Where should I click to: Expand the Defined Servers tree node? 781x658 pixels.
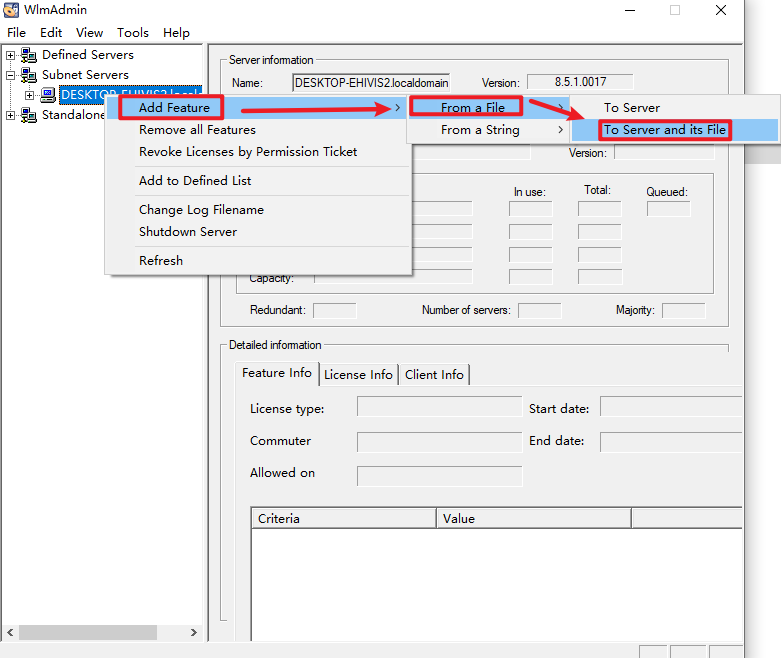11,55
